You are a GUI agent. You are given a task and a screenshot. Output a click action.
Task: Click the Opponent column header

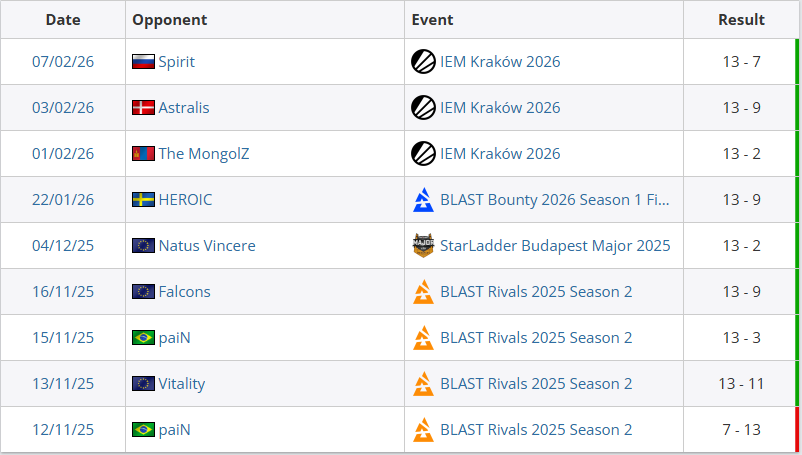170,20
